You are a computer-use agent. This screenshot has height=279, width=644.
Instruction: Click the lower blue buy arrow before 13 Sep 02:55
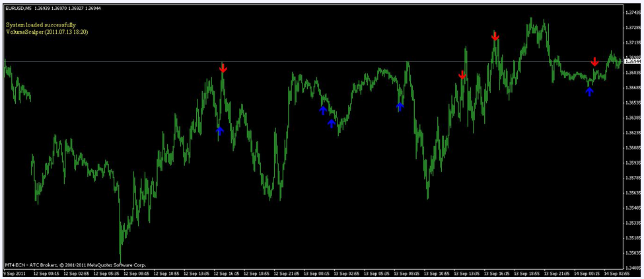[x=332, y=123]
